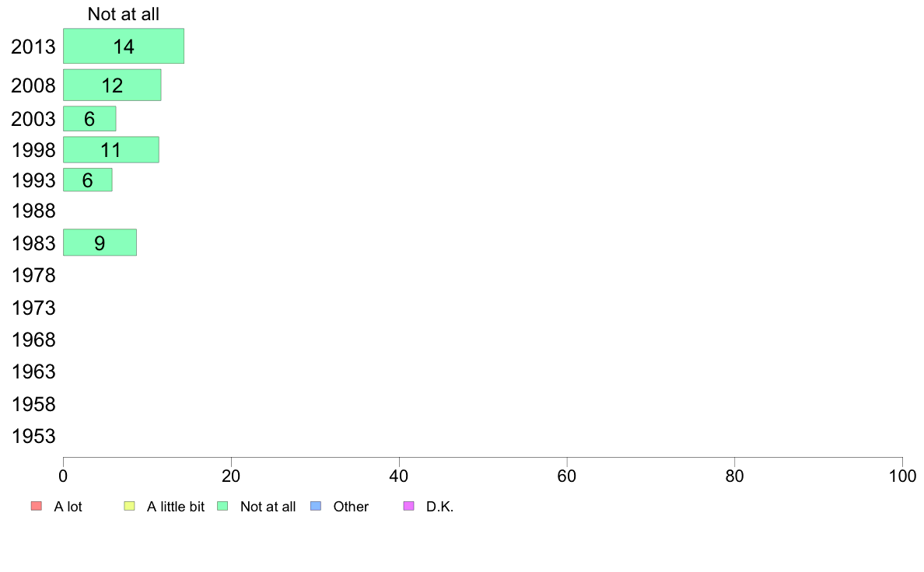Click the yellow 'A little bit' legend swatch

click(130, 506)
